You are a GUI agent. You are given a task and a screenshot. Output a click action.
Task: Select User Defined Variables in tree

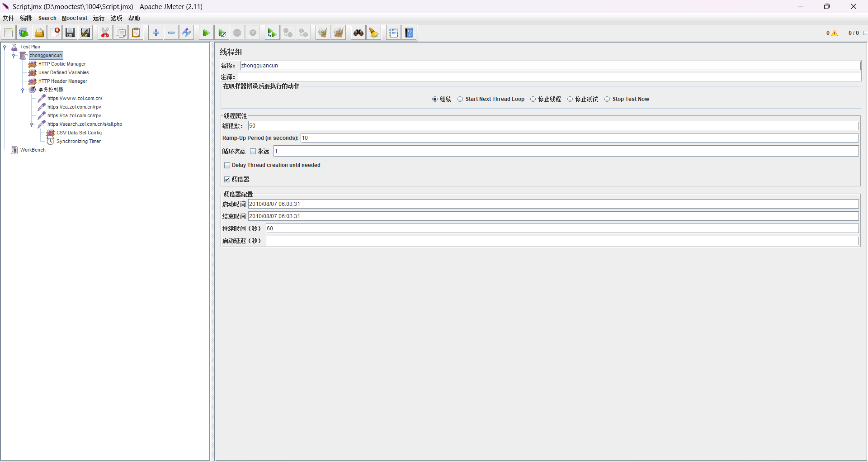(x=64, y=72)
